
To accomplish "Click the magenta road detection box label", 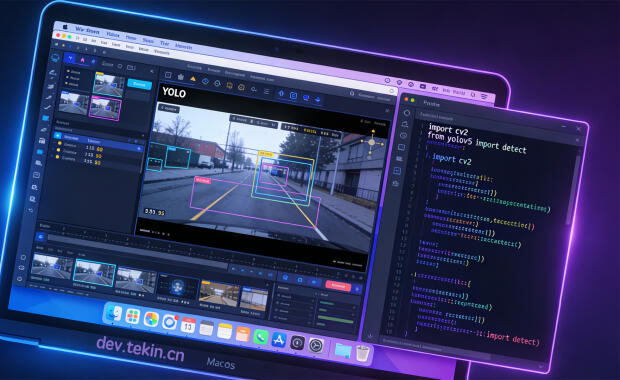I will click(203, 180).
